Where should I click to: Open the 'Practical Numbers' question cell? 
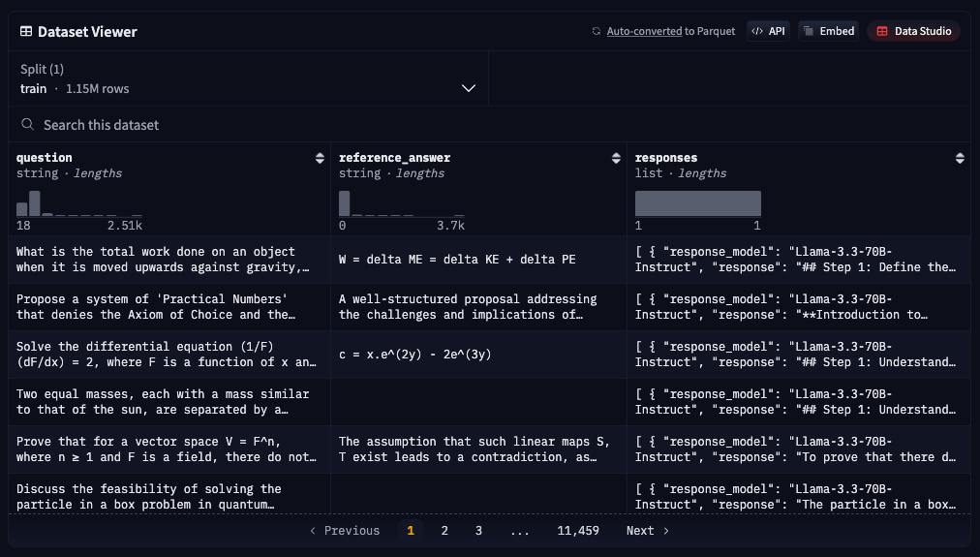(x=164, y=306)
